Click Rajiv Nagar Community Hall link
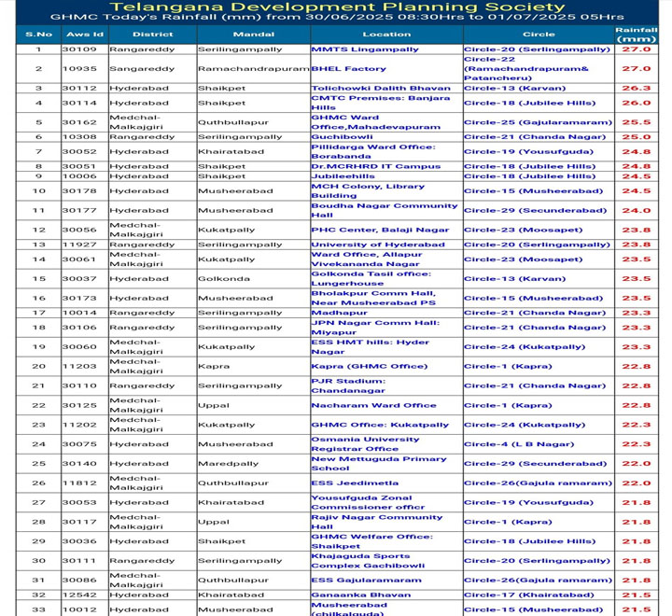This screenshot has width=672, height=616. [x=377, y=522]
